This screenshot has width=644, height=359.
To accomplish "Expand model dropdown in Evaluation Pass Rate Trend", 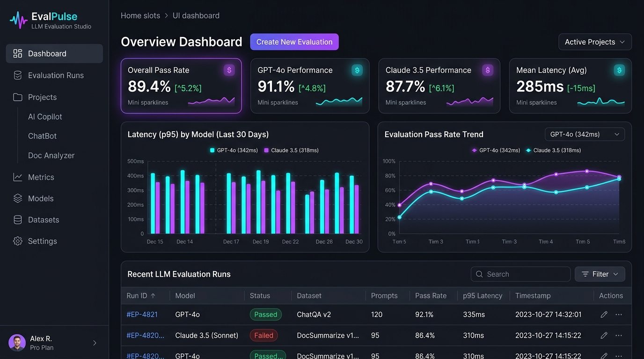I will (585, 134).
